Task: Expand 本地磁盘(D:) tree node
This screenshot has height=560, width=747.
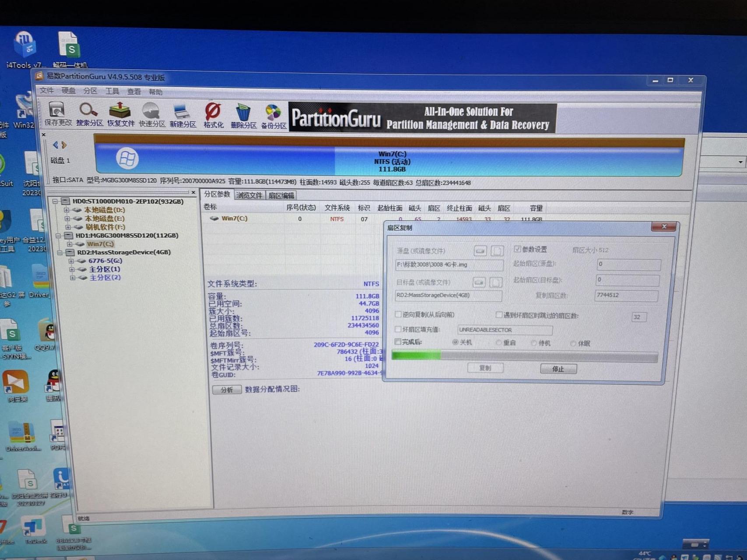Action: 67,210
